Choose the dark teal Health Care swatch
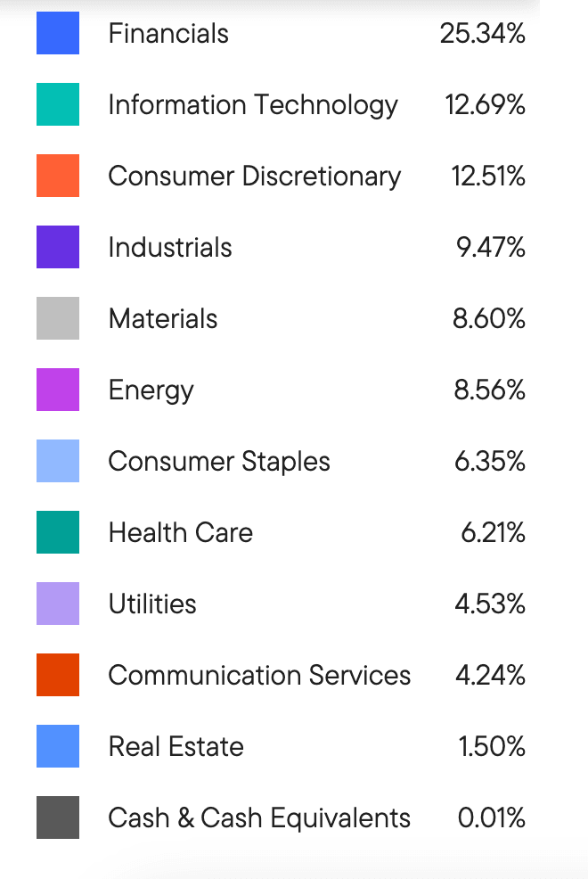588x879 pixels. tap(58, 532)
